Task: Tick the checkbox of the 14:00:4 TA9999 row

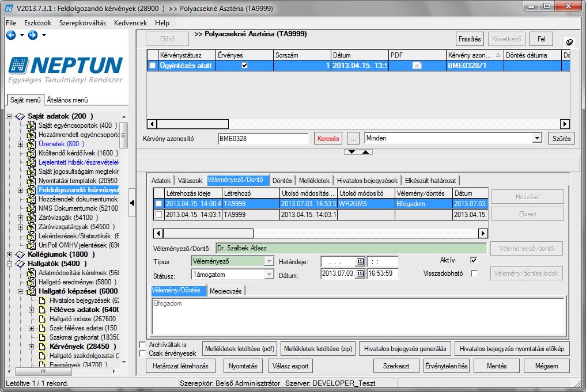Action: click(x=159, y=204)
